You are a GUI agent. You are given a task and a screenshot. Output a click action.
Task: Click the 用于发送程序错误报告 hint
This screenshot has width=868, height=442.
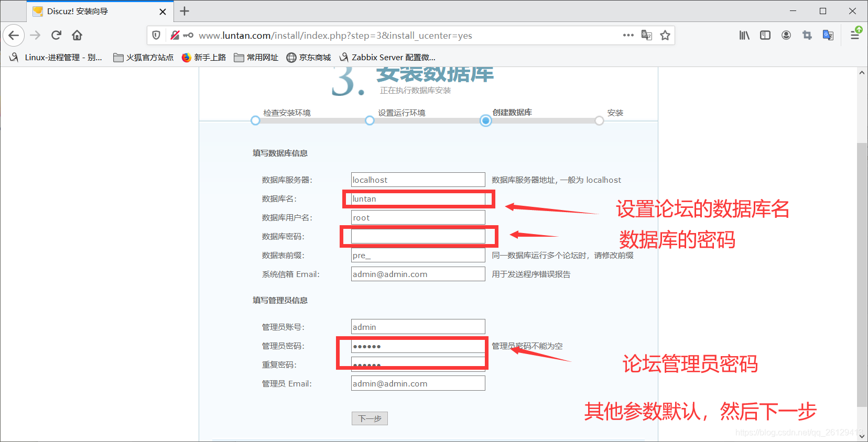click(531, 274)
